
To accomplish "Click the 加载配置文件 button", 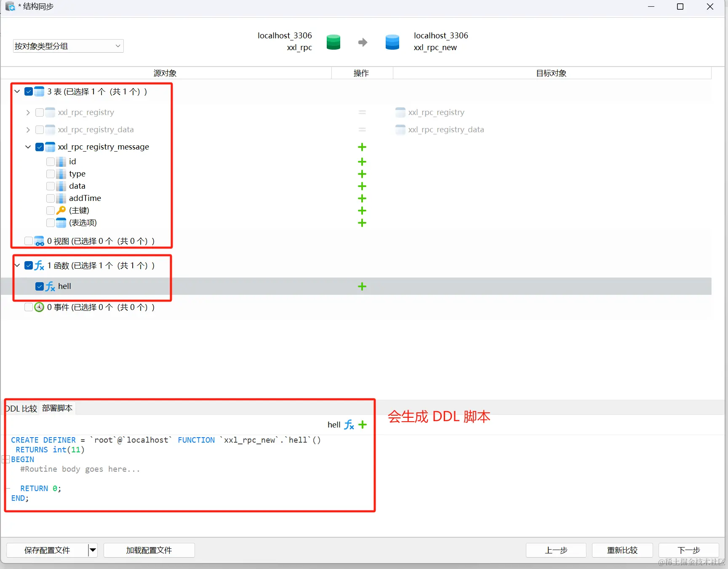I will point(149,550).
